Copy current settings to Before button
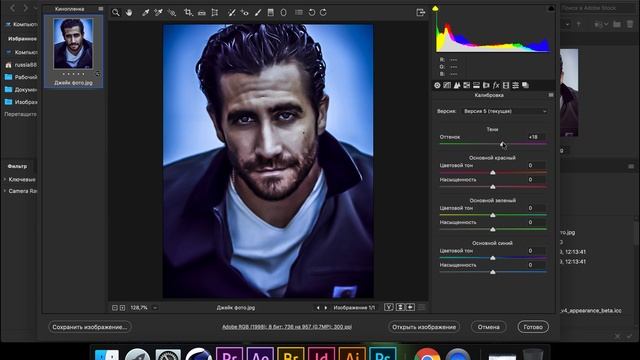This screenshot has height=360, width=640. [411, 307]
